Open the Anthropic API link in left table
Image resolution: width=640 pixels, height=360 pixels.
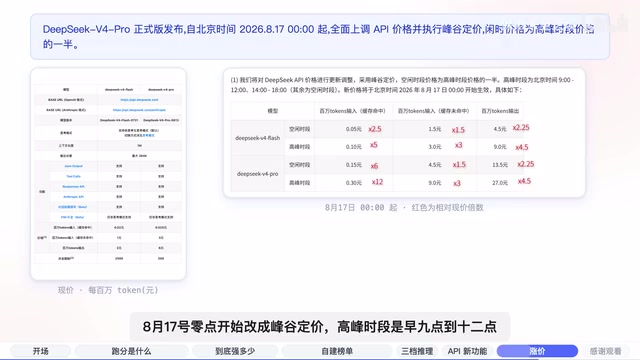pyautogui.click(x=73, y=197)
